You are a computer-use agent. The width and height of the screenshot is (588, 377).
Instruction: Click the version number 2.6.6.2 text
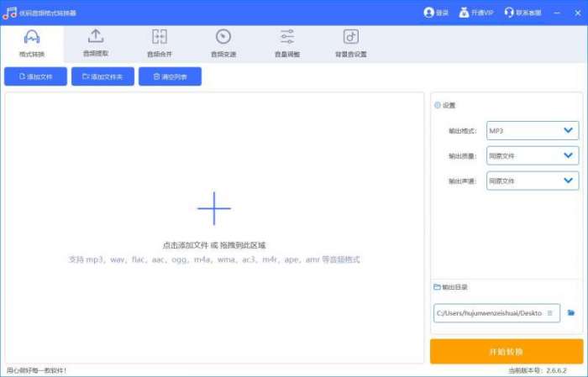(556, 370)
